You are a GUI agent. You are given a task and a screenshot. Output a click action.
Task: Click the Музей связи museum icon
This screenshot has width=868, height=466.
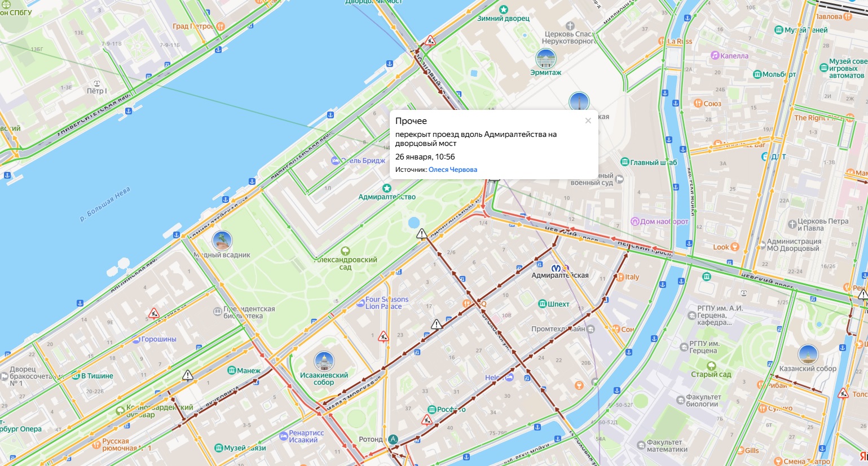pos(218,448)
